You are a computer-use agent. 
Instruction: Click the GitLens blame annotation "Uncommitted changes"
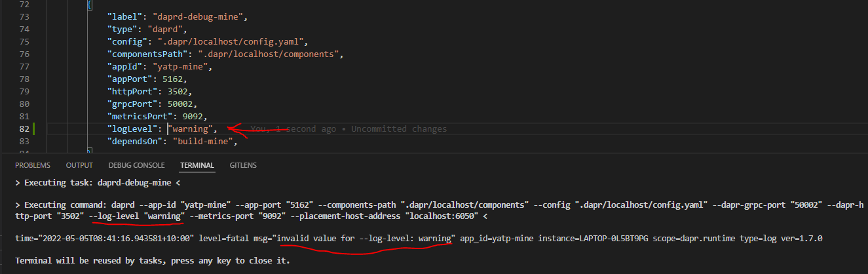[x=399, y=129]
